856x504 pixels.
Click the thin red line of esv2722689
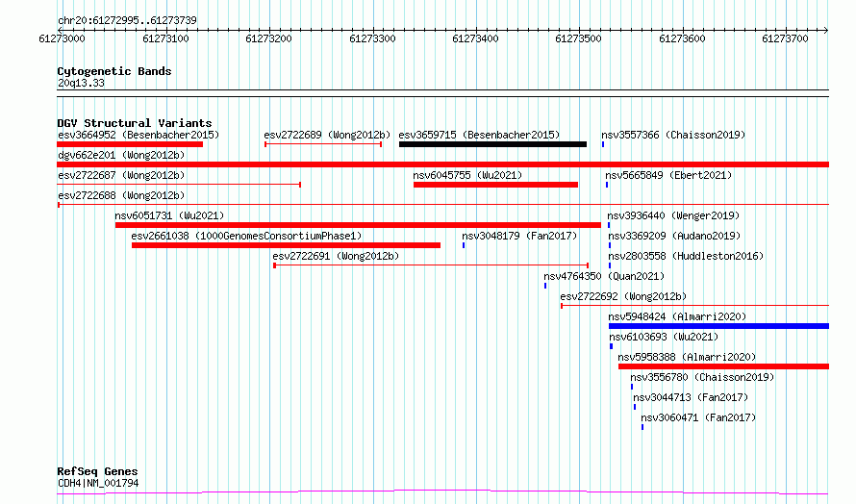tap(323, 144)
